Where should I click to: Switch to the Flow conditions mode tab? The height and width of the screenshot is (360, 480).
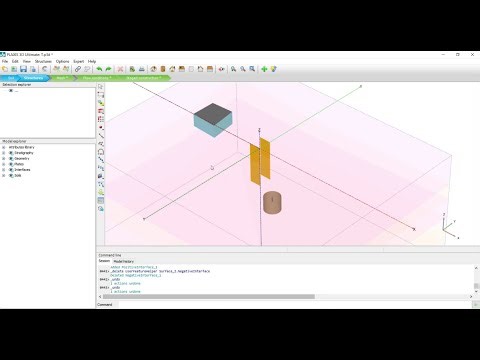point(97,78)
